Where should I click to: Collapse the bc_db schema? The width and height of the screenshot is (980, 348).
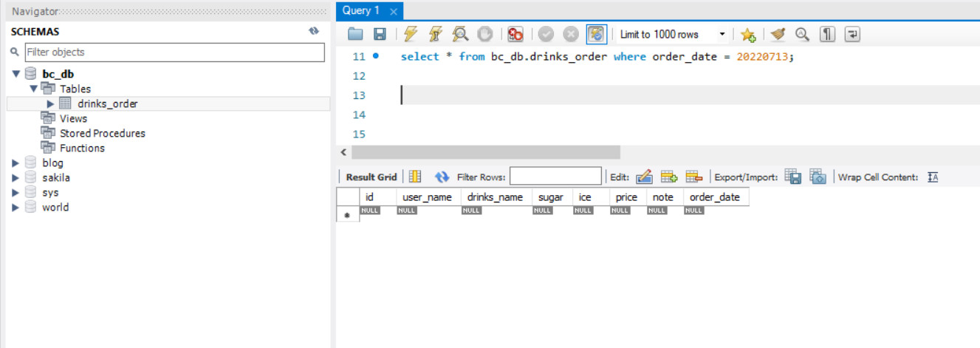coord(16,74)
